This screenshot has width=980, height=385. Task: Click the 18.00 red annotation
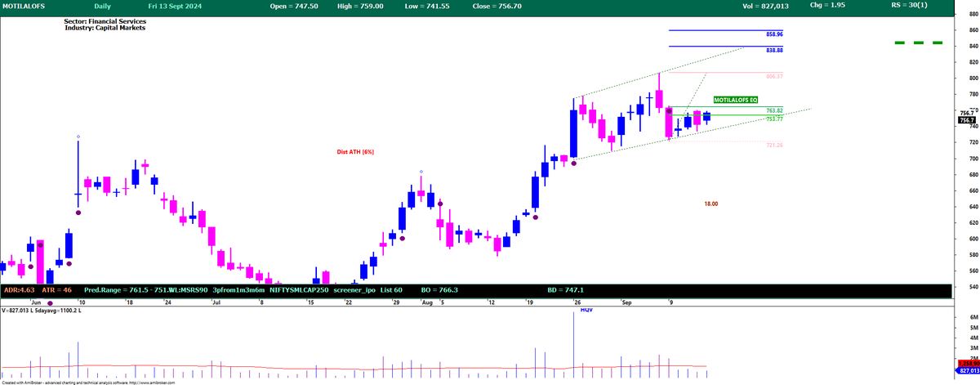pyautogui.click(x=710, y=204)
